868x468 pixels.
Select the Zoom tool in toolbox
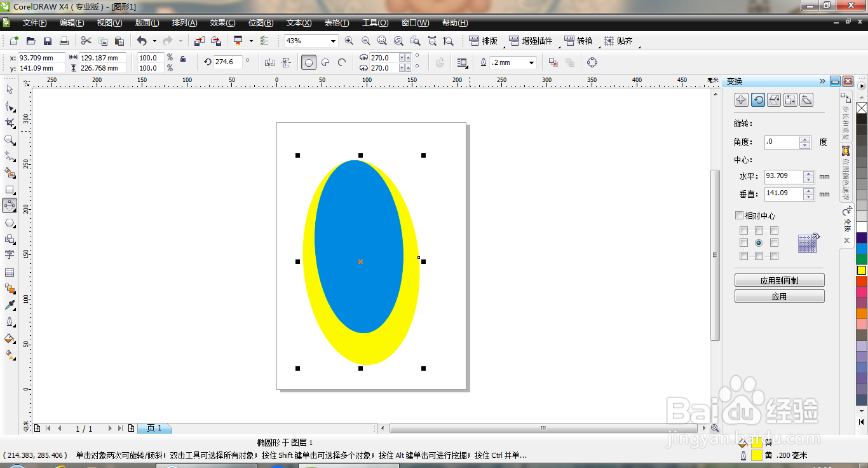10,139
